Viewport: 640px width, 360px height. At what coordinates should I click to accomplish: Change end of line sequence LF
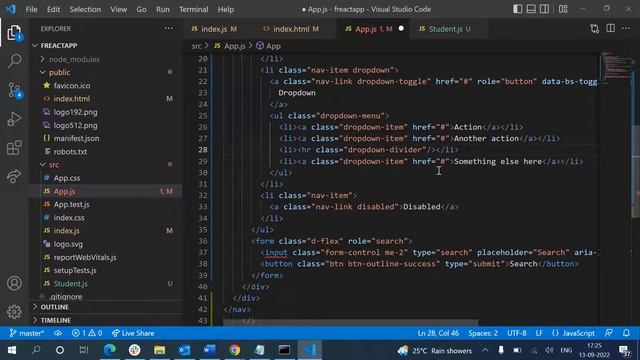(539, 333)
